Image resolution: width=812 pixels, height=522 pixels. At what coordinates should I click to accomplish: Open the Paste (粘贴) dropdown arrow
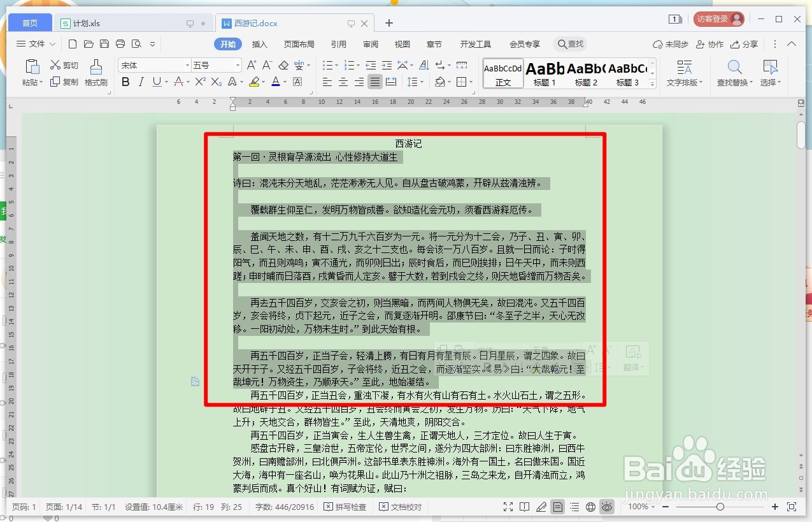pos(41,82)
